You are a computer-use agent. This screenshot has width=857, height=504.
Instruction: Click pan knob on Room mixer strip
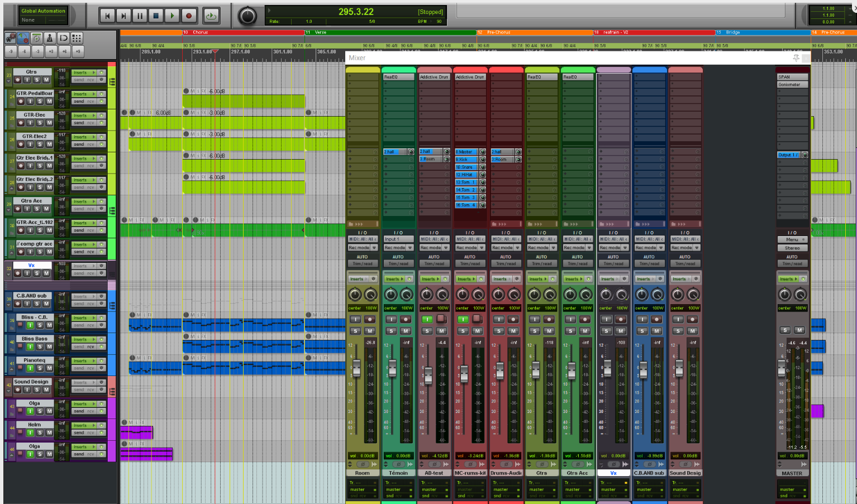[x=355, y=294]
